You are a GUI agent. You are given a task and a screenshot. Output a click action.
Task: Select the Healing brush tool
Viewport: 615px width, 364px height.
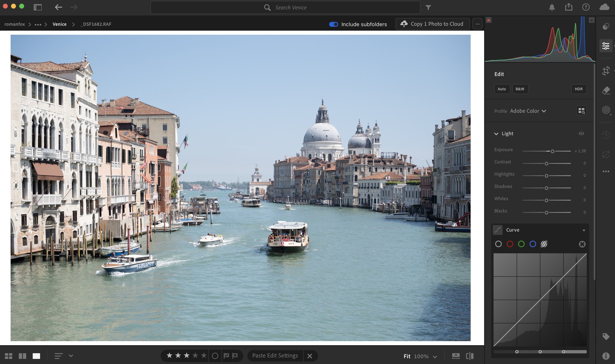(x=606, y=90)
